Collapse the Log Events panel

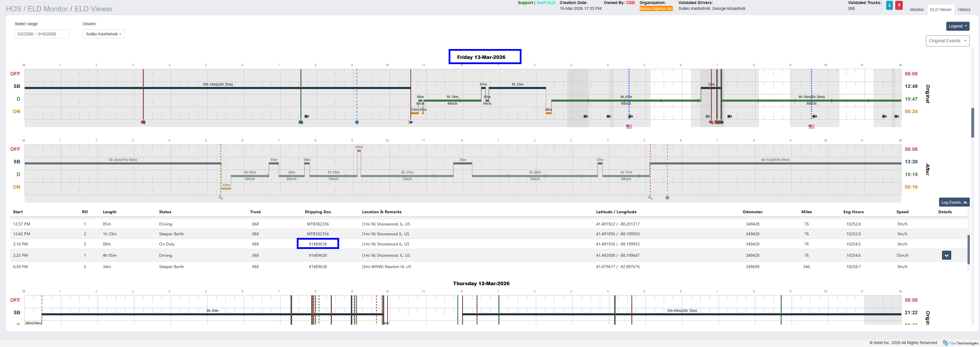click(x=954, y=202)
